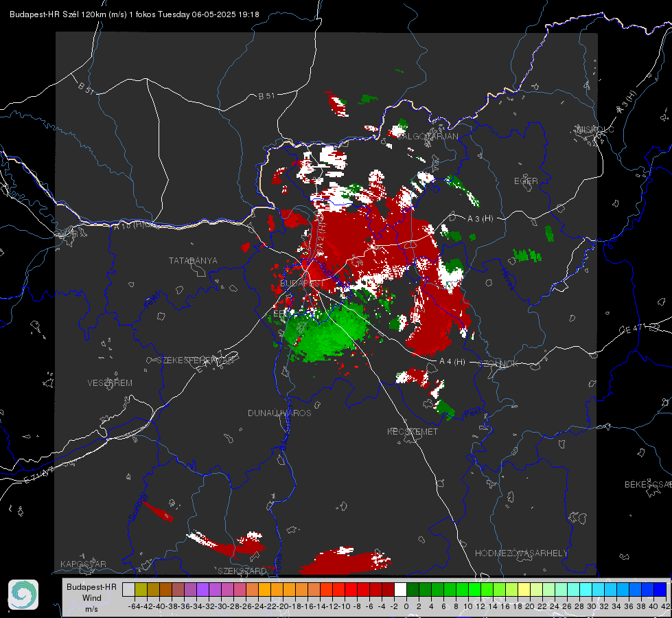The height and width of the screenshot is (618, 672).
Task: Click the DUNAUJVAROS city label
Action: [279, 413]
